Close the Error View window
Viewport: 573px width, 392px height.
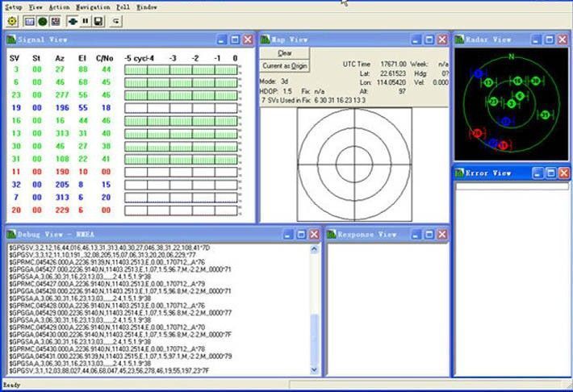coord(564,173)
